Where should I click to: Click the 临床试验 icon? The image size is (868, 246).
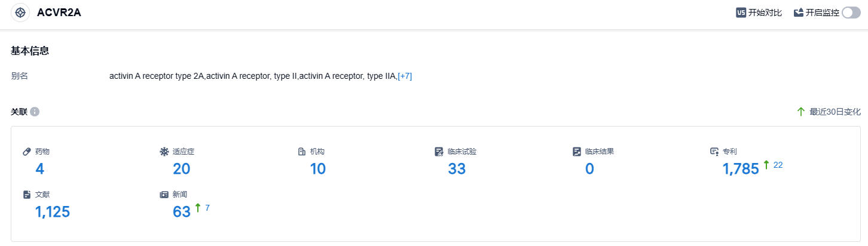click(439, 152)
